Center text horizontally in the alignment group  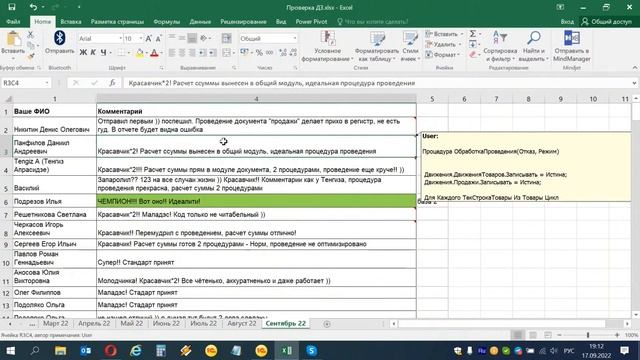182,53
